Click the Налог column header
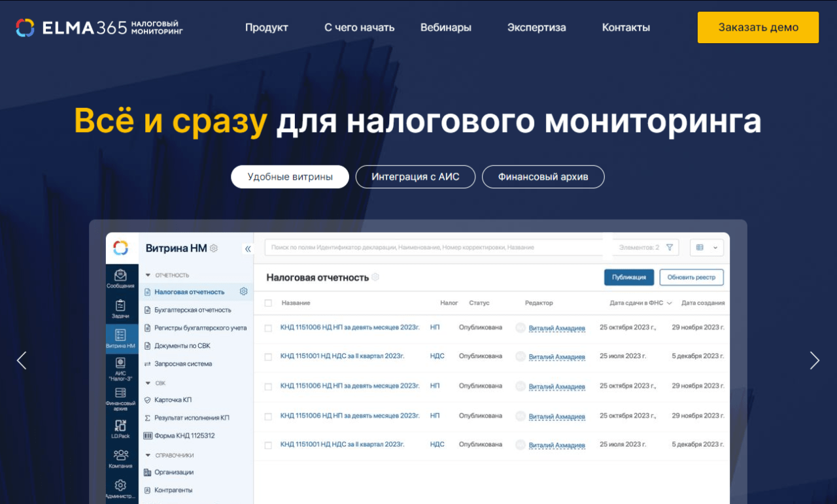This screenshot has width=837, height=504. pos(449,303)
